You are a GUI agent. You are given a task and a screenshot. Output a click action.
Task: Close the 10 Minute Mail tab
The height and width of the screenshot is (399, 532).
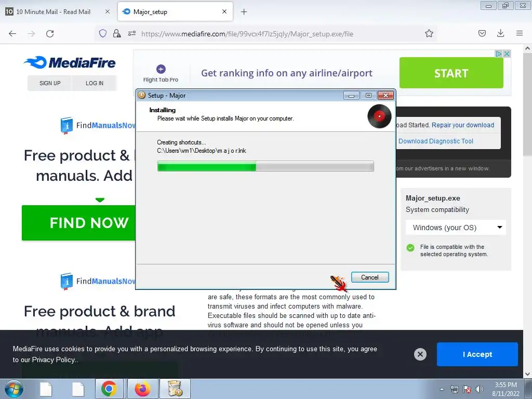click(107, 11)
